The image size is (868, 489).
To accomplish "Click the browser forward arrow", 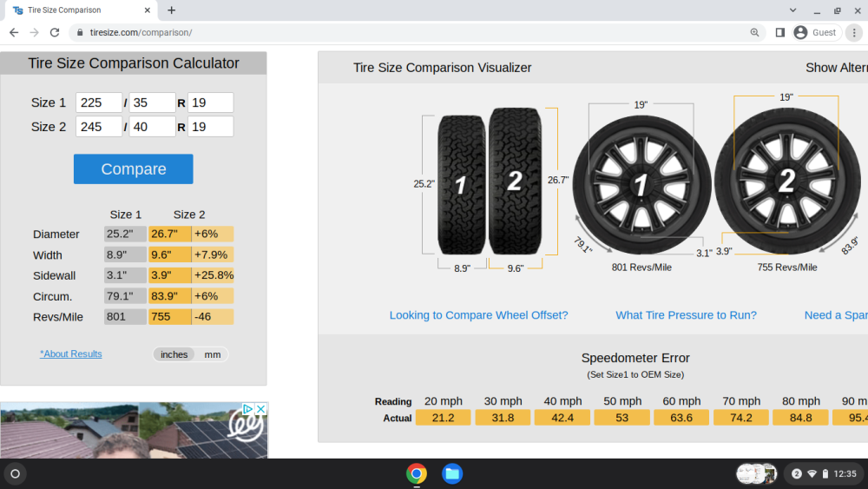I will click(x=35, y=33).
